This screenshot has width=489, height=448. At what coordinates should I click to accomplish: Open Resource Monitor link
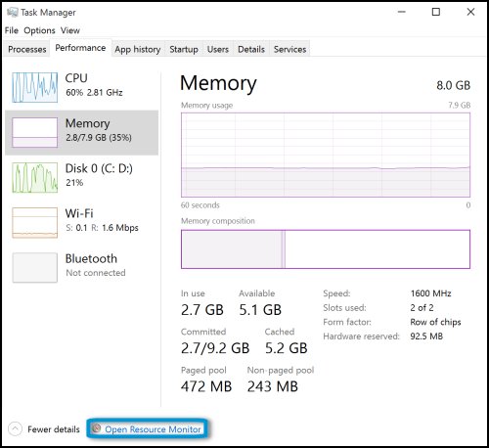153,429
